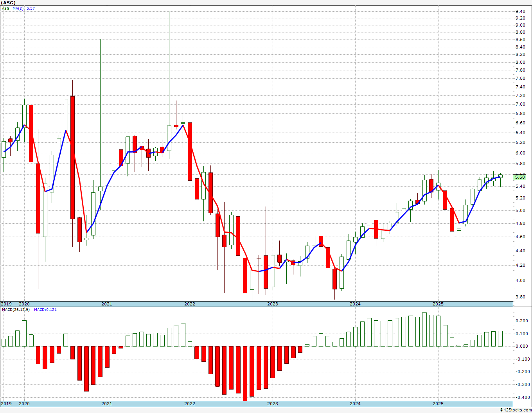532x413 pixels.
Task: Click the 7.60 price axis label
Action: [x=520, y=78]
